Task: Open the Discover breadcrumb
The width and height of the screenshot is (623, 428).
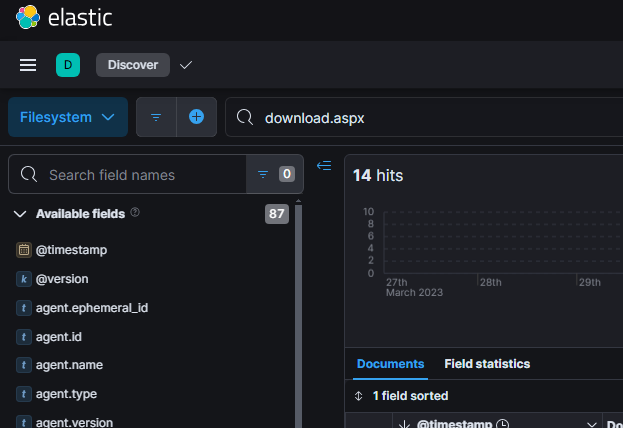Action: 133,65
